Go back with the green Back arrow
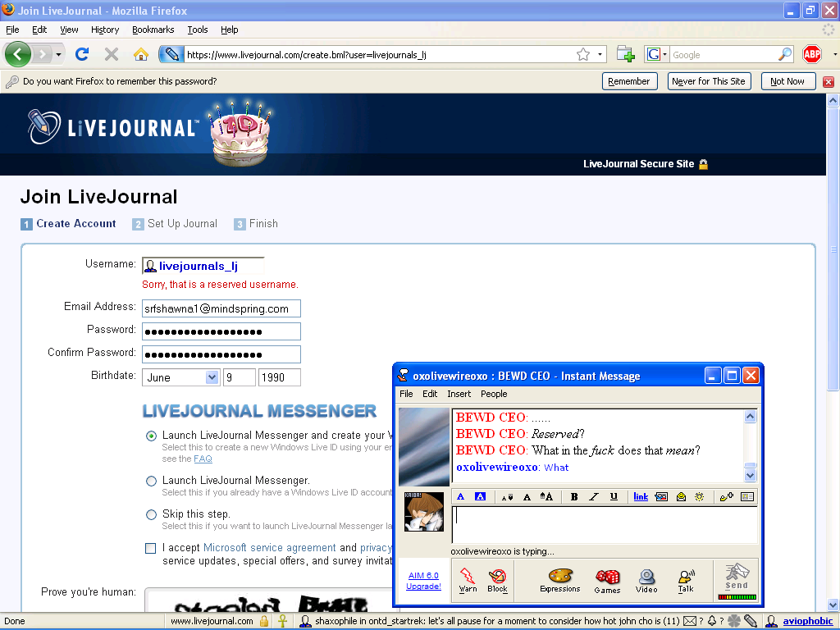 (18, 54)
